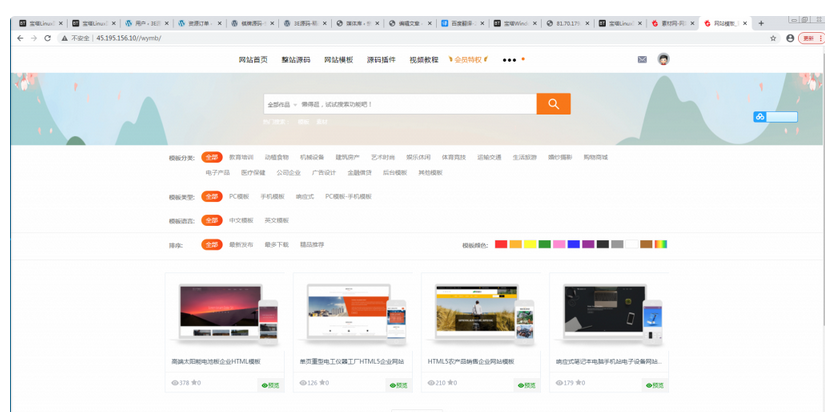Open the 响应式笔记本电脑 template thumbnail

[609, 314]
